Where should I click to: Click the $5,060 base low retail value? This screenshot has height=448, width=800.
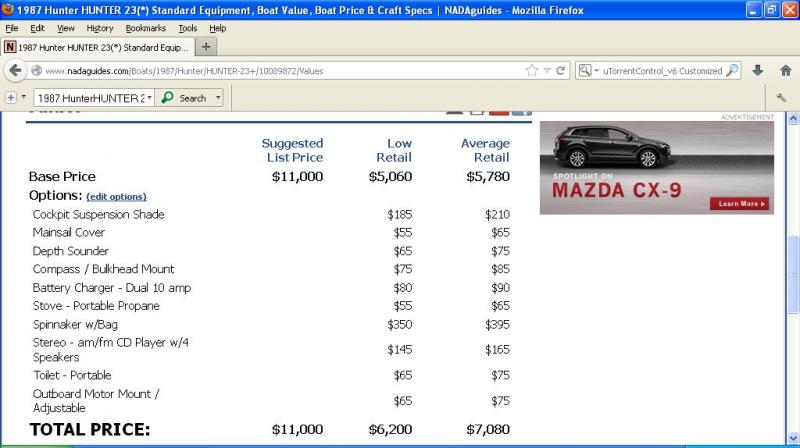(x=390, y=177)
